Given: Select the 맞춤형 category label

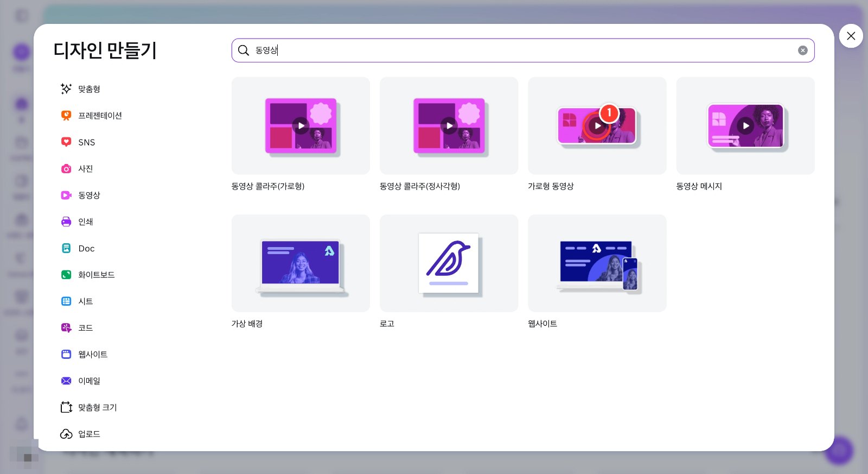Looking at the screenshot, I should (x=89, y=89).
